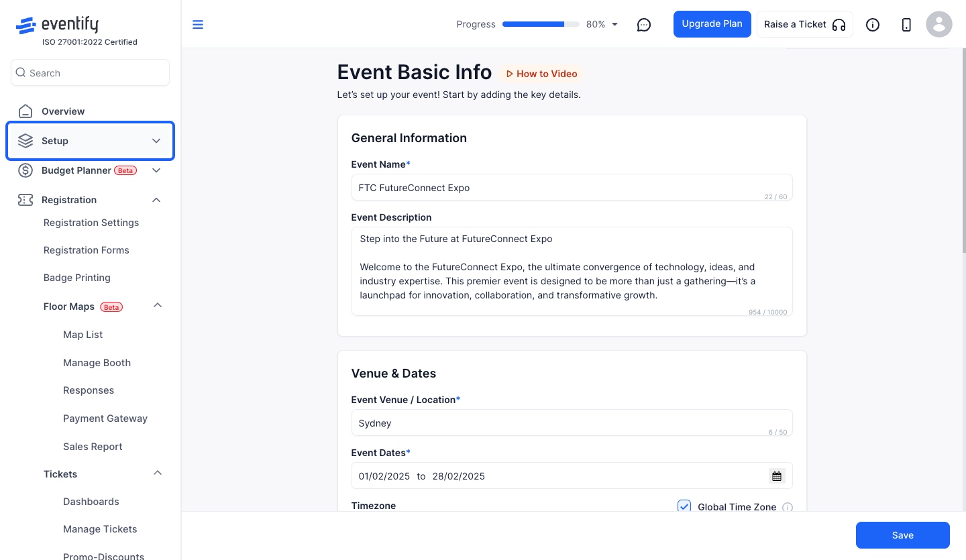Click the Event Description text area
Image resolution: width=966 pixels, height=560 pixels.
point(572,272)
